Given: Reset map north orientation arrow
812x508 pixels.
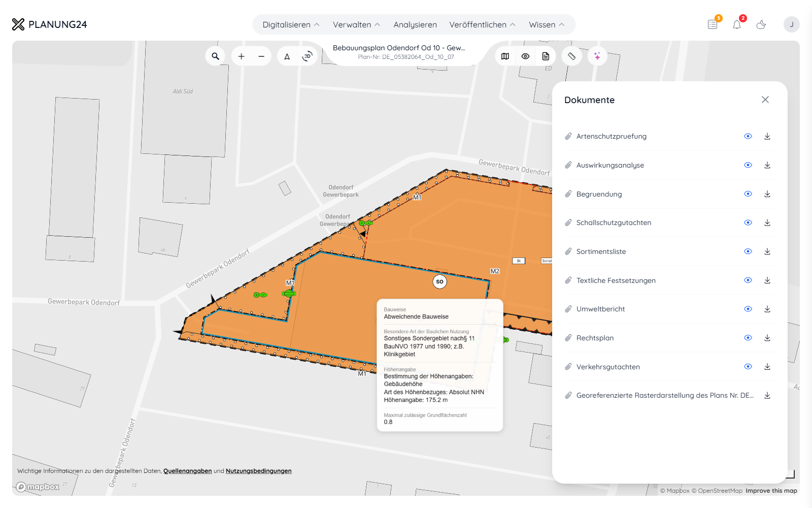Looking at the screenshot, I should point(287,56).
